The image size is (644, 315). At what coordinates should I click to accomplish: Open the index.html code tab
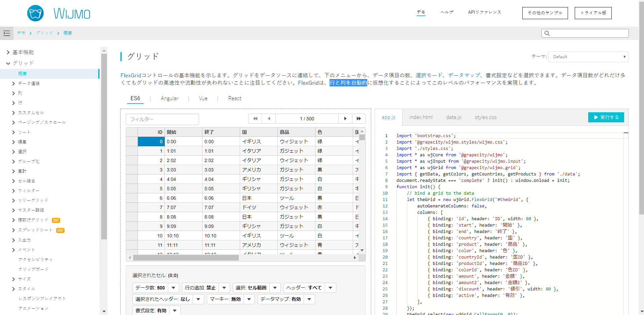(421, 117)
